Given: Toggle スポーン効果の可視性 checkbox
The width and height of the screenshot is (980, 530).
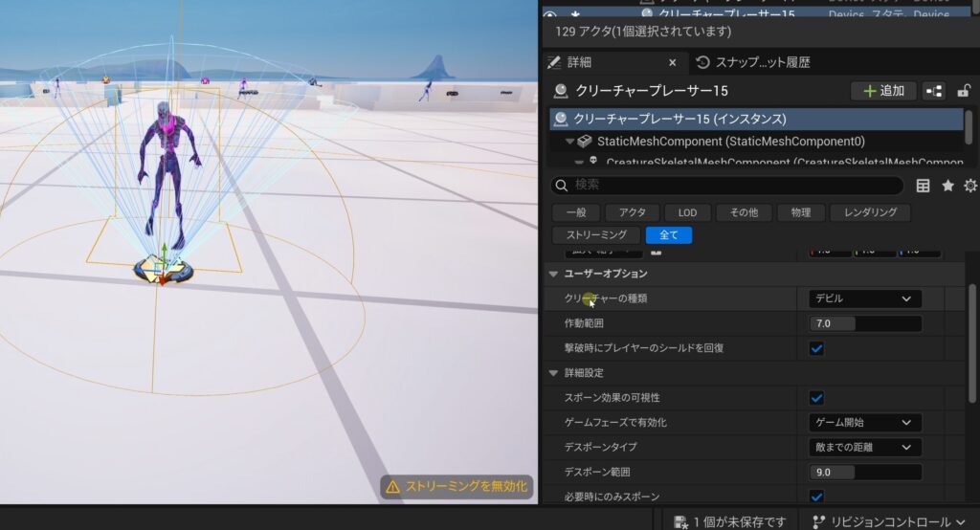Looking at the screenshot, I should pyautogui.click(x=816, y=398).
